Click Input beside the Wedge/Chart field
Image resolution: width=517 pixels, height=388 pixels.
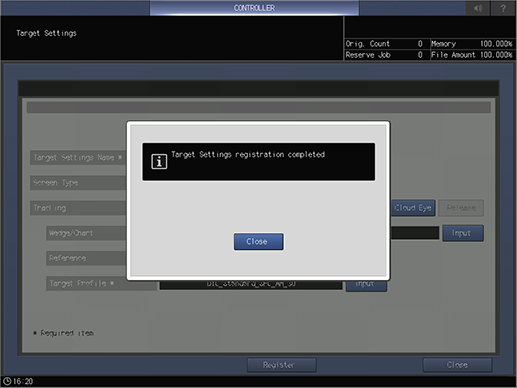(463, 233)
